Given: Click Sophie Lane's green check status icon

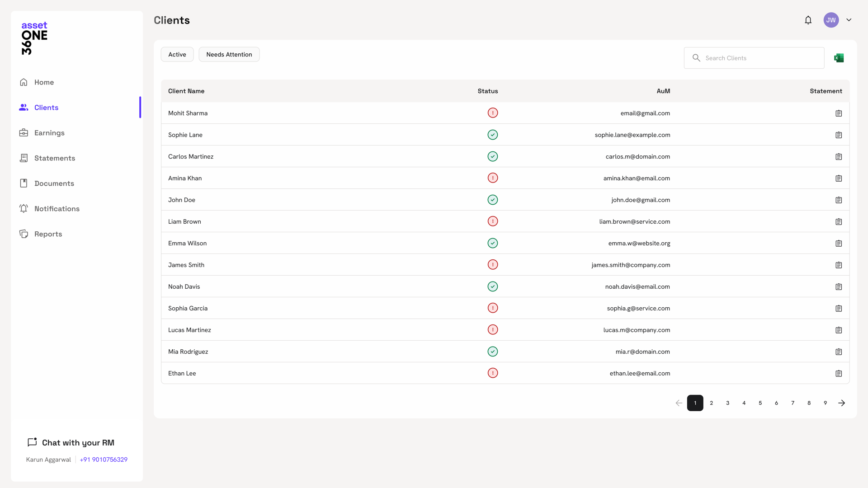Looking at the screenshot, I should coord(493,135).
